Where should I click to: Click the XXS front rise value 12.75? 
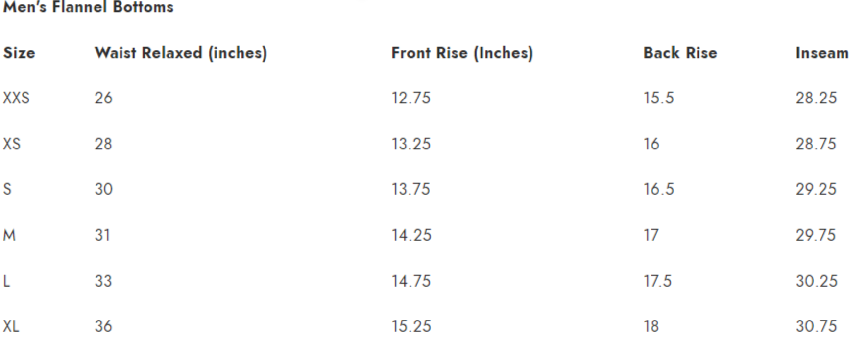pos(410,98)
